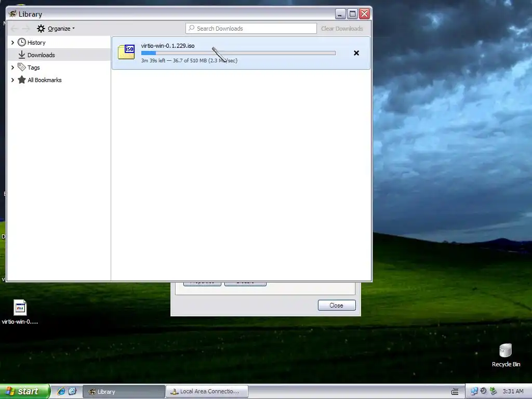This screenshot has height=399, width=532.
Task: Open the Organize gear menu
Action: pos(56,29)
